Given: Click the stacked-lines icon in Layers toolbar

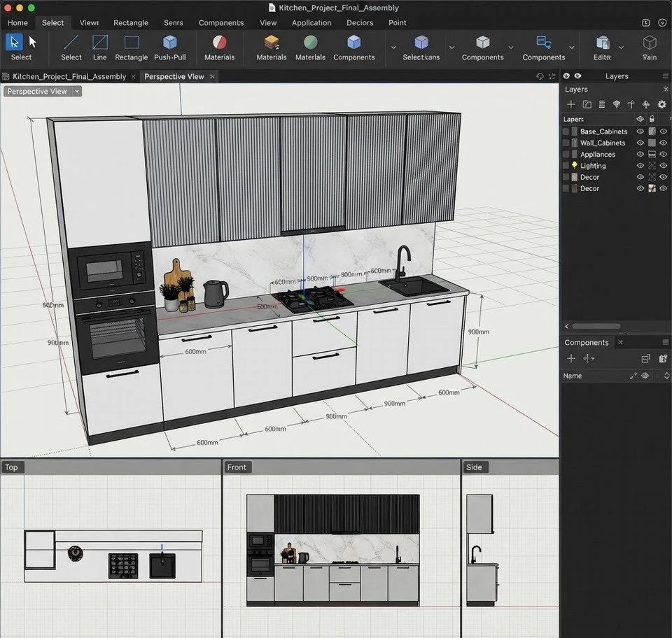Looking at the screenshot, I should tap(602, 104).
